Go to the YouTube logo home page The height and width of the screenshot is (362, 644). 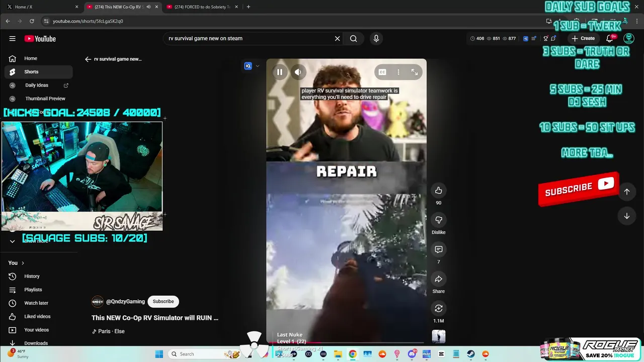point(40,39)
